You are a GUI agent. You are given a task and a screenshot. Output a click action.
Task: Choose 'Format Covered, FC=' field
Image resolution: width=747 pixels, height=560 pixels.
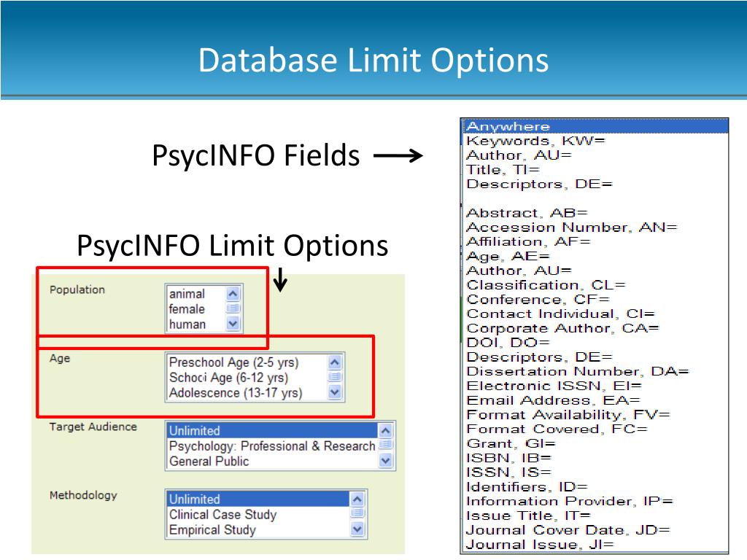click(557, 429)
